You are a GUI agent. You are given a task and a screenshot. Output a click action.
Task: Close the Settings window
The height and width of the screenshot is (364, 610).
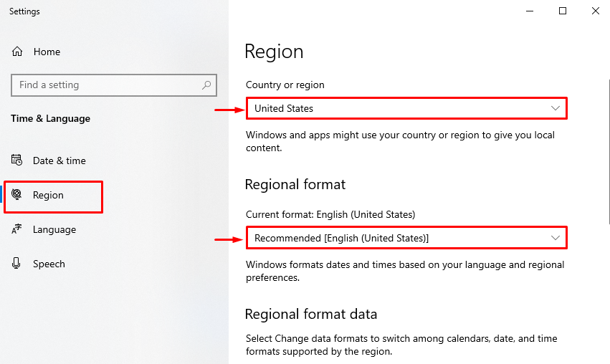point(595,11)
